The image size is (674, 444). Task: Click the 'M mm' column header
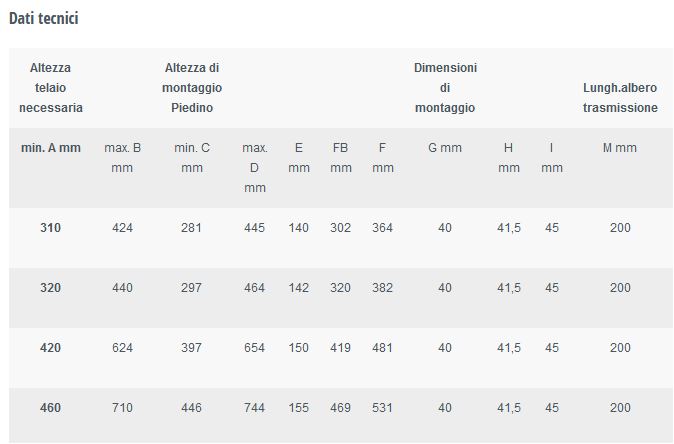pyautogui.click(x=620, y=148)
